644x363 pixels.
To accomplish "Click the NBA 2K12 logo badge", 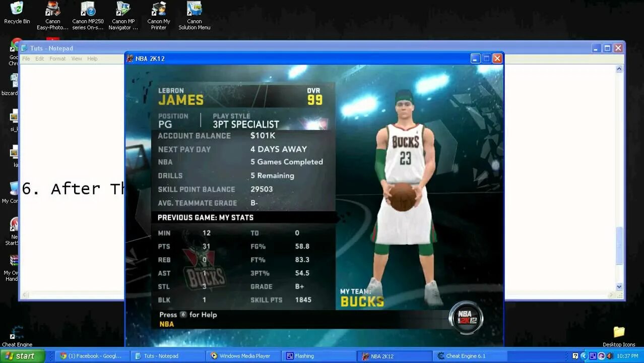I will tap(466, 318).
